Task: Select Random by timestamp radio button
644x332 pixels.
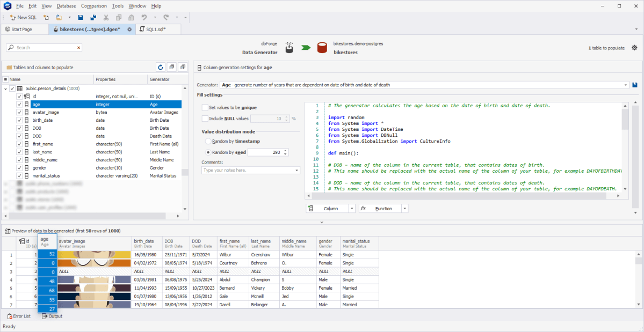Action: pos(208,142)
